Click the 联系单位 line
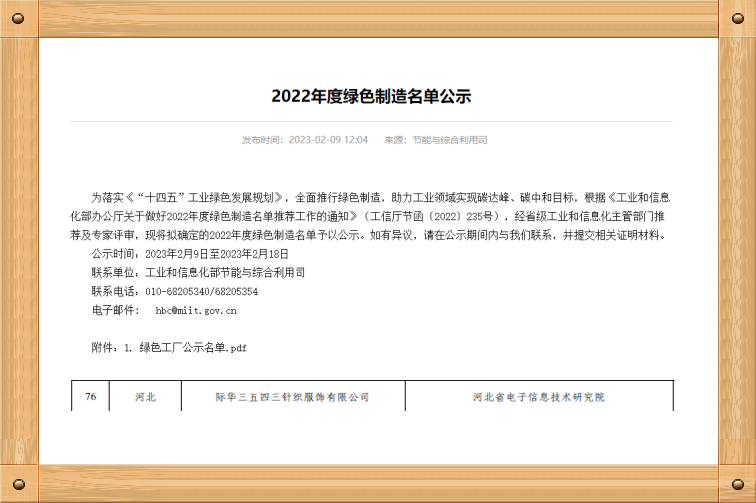This screenshot has width=756, height=503. click(x=198, y=272)
